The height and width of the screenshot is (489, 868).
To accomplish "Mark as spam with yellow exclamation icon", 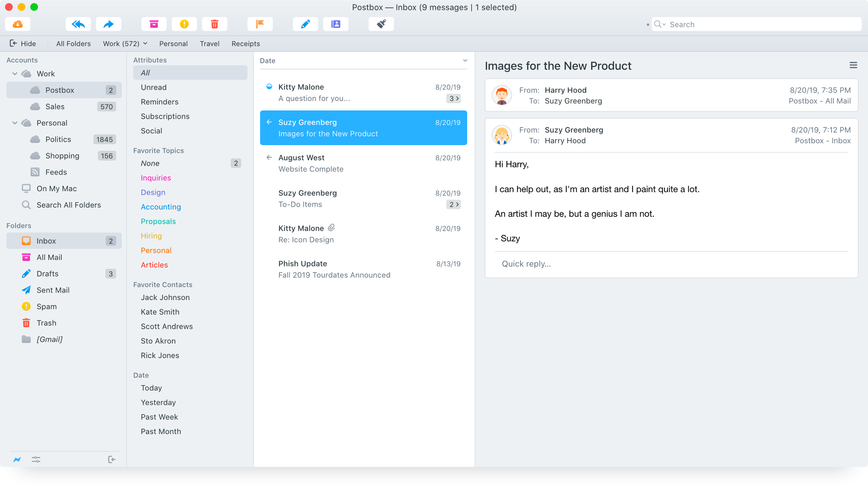I will click(184, 24).
